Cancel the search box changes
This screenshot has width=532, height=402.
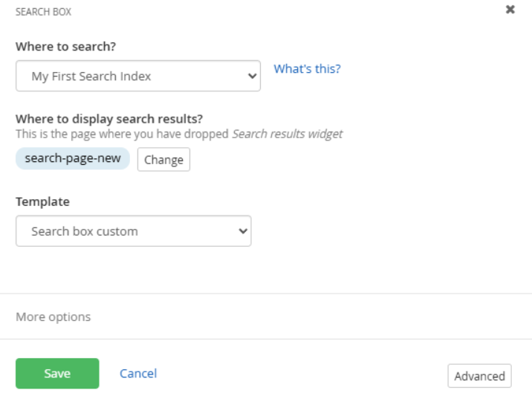[x=138, y=374]
